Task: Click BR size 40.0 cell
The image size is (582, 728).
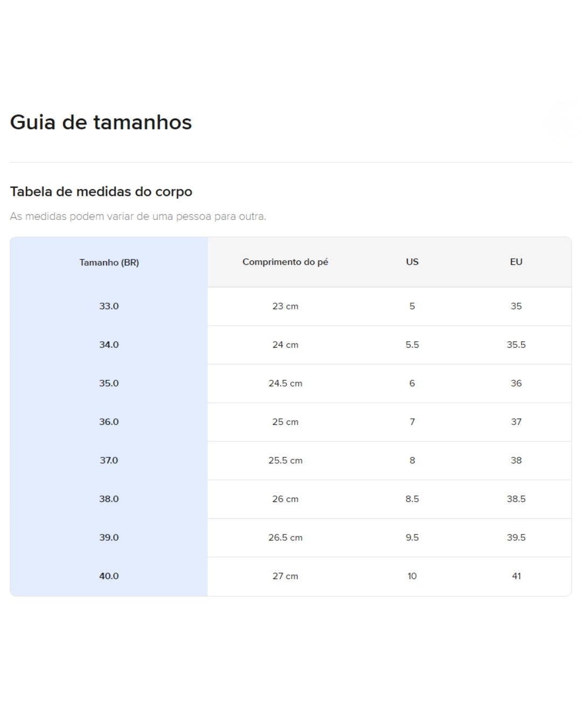Action: tap(109, 576)
